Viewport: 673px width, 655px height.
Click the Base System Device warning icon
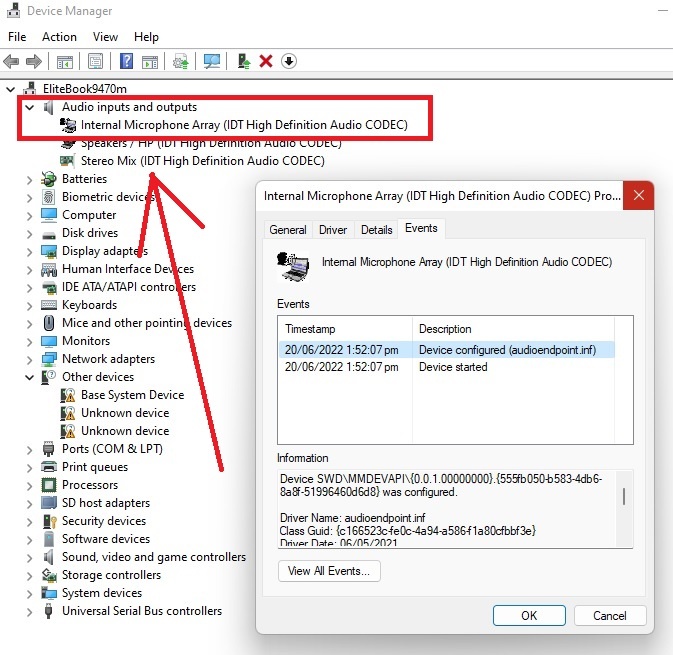click(68, 395)
